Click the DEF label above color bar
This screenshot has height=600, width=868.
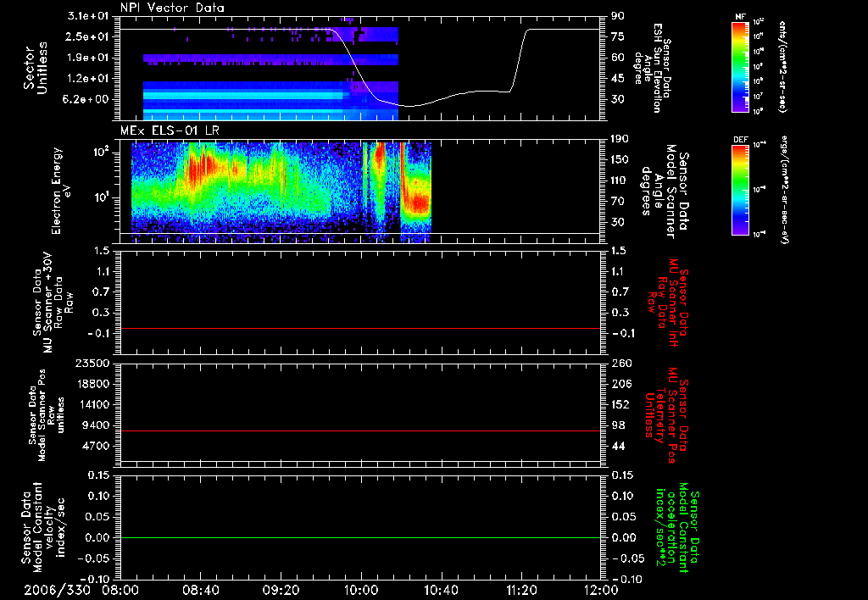tap(741, 140)
